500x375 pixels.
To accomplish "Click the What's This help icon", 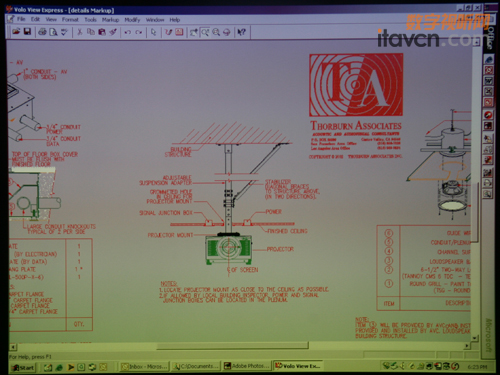I will pos(241,32).
